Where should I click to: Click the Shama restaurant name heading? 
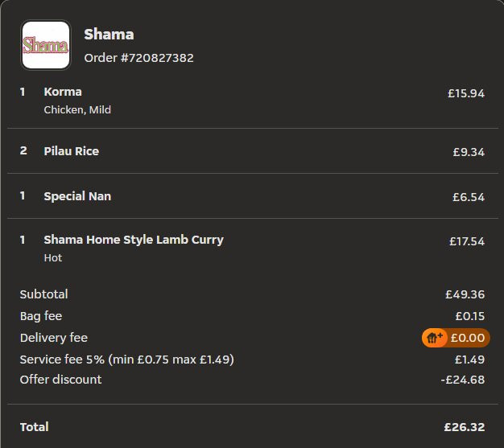point(109,34)
